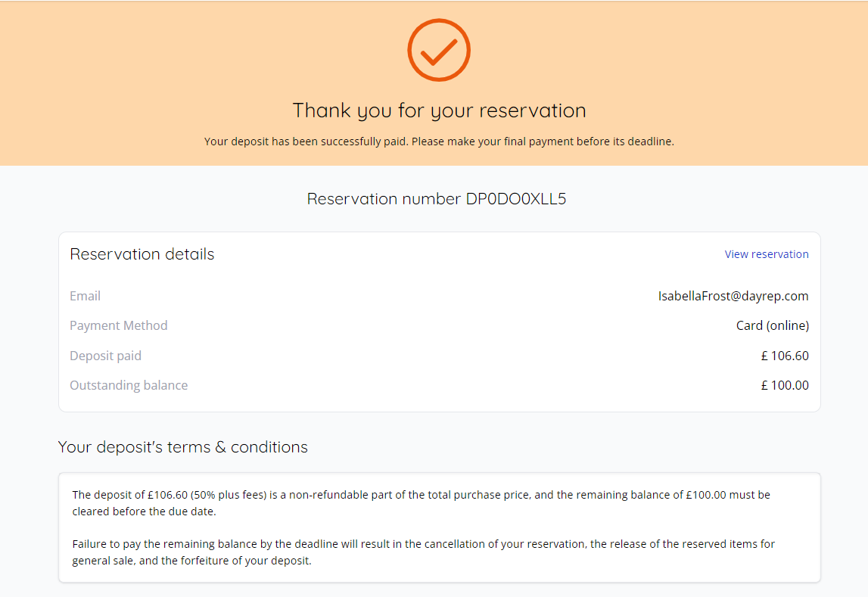The width and height of the screenshot is (868, 597).
Task: Click the orange checkmark success icon
Action: point(439,50)
